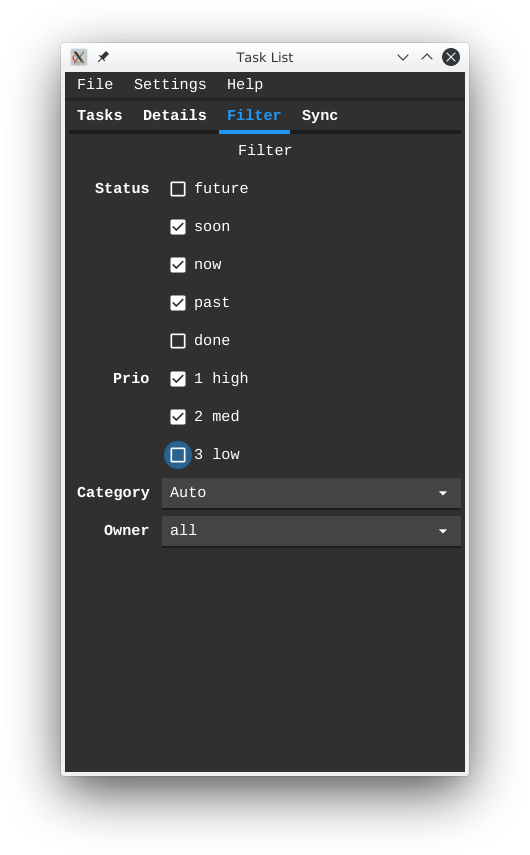Switch to the Tasks tab
This screenshot has width=530, height=855.
click(x=100, y=116)
